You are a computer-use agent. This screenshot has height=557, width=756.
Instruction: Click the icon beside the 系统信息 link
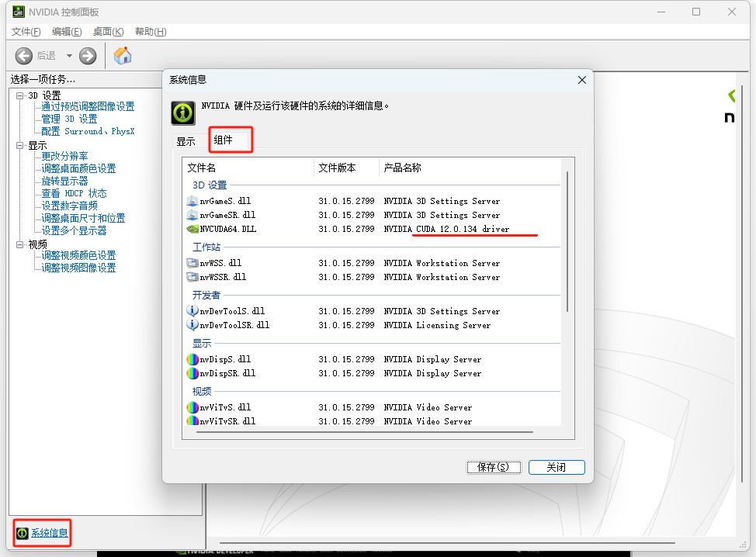point(23,533)
